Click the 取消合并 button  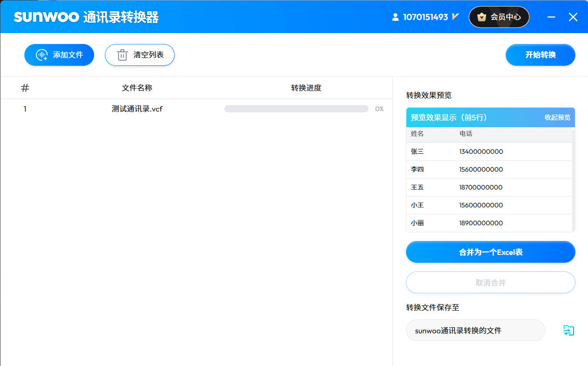[x=490, y=282]
